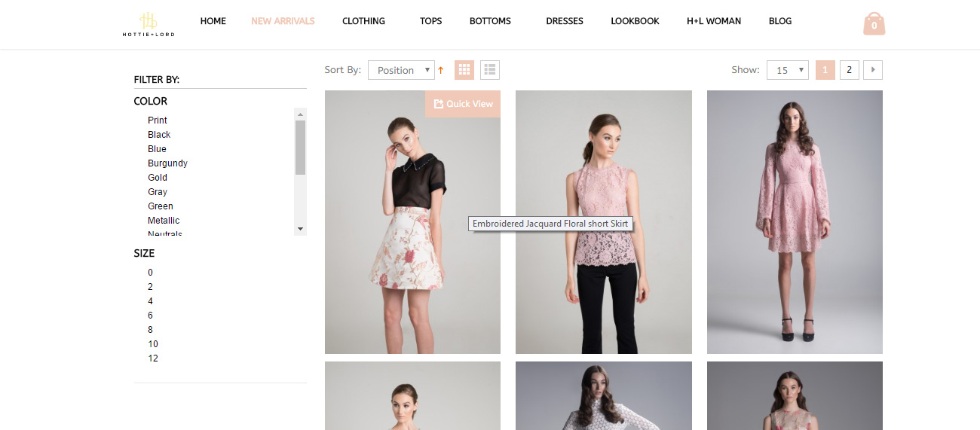
Task: Filter by Gray color
Action: (x=158, y=192)
